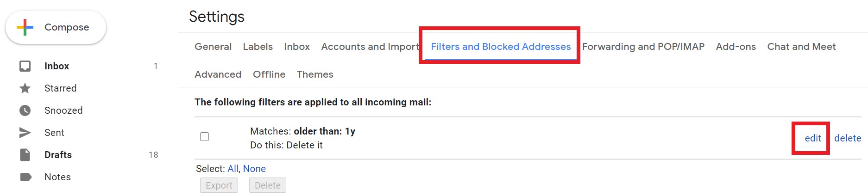Viewport: 868px width, 196px height.
Task: Open the Inbox folder icon
Action: 25,66
